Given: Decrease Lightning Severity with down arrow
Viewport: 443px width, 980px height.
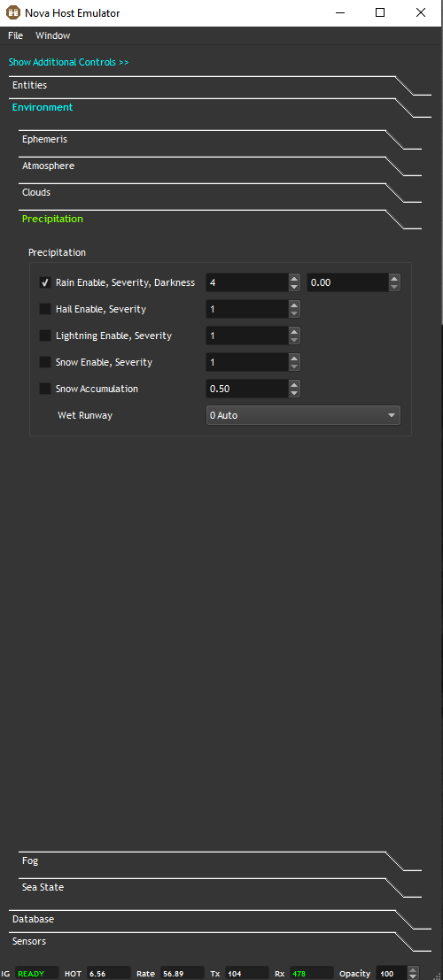Looking at the screenshot, I should pyautogui.click(x=294, y=340).
